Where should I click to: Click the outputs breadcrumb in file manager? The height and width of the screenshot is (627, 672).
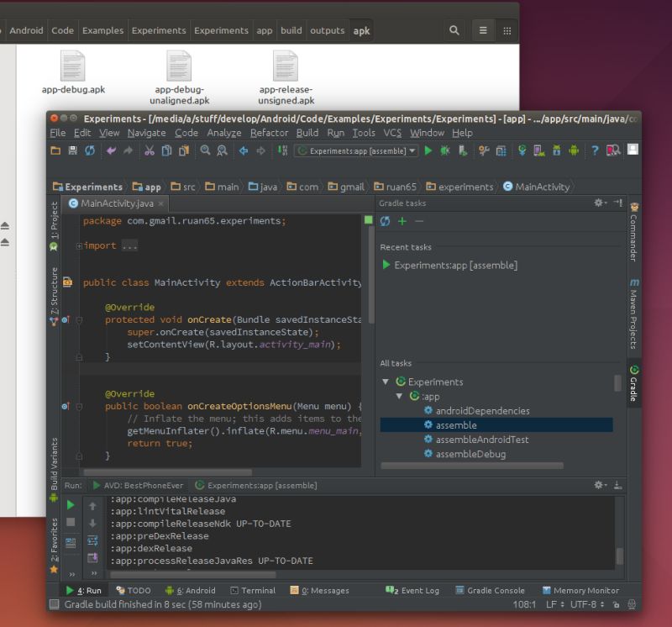[327, 30]
